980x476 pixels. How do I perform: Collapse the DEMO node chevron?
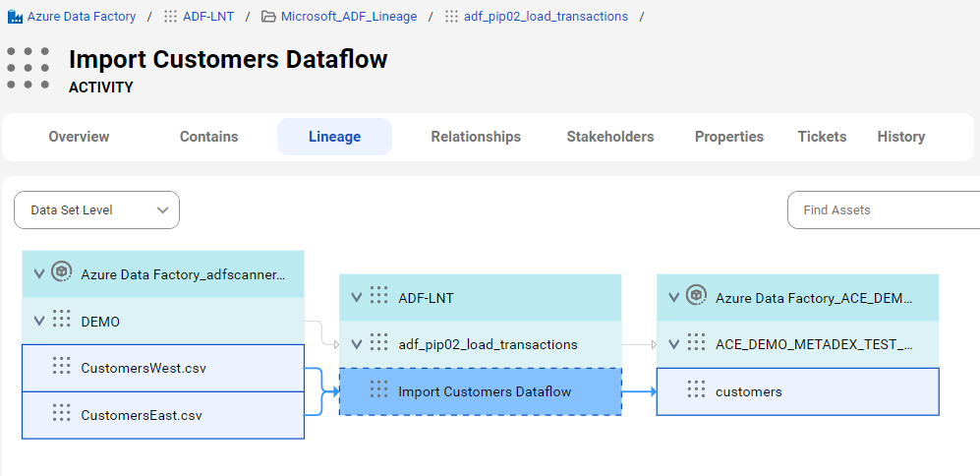(38, 321)
